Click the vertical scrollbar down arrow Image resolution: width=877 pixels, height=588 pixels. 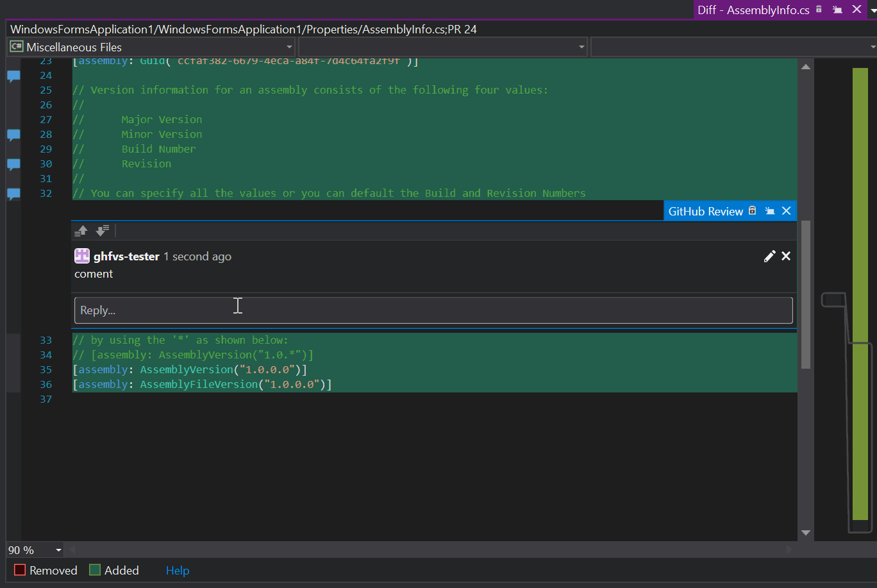pyautogui.click(x=806, y=533)
